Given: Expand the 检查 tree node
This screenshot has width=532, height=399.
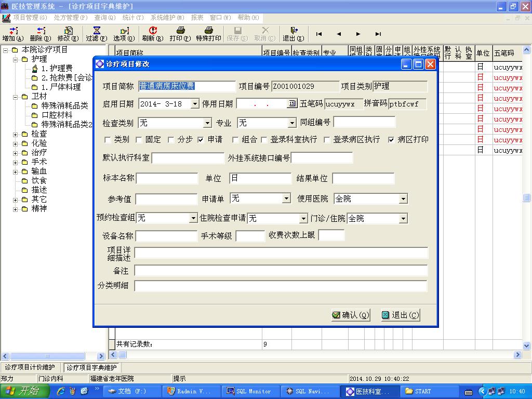Looking at the screenshot, I should pos(15,135).
